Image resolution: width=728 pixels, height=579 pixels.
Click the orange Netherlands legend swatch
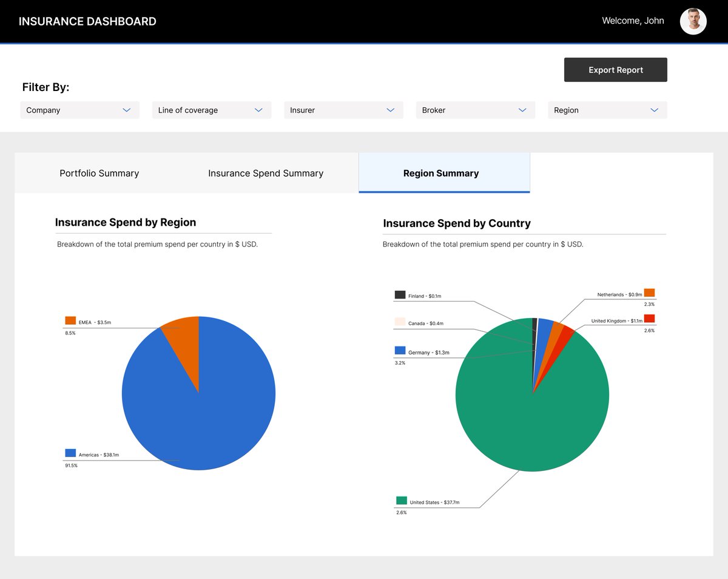point(649,293)
